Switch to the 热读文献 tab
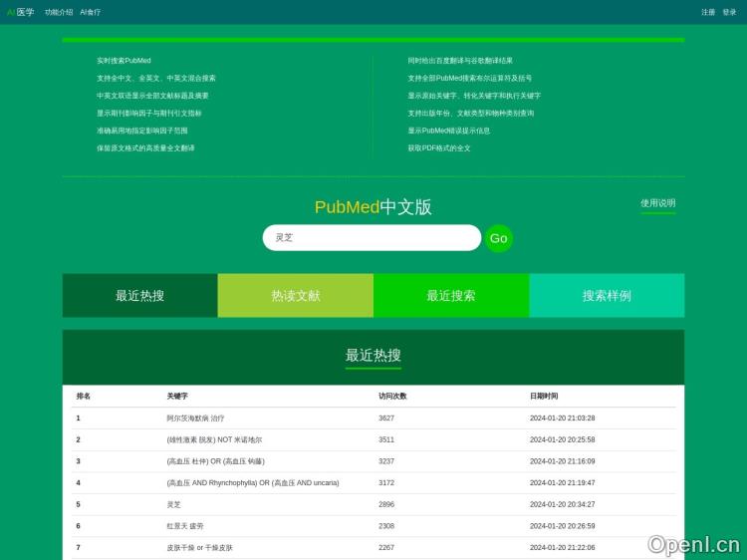747x560 pixels. [296, 296]
